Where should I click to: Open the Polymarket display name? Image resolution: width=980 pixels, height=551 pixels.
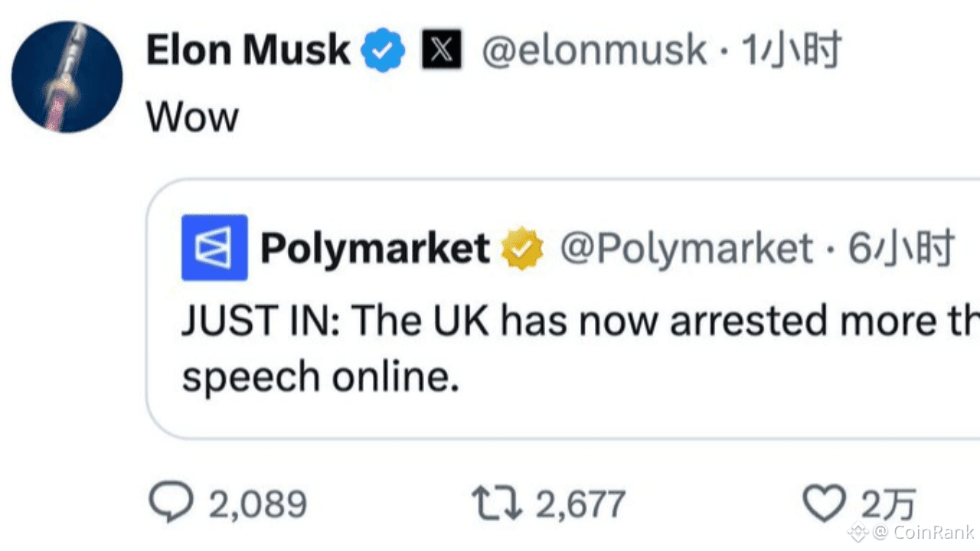[x=375, y=248]
